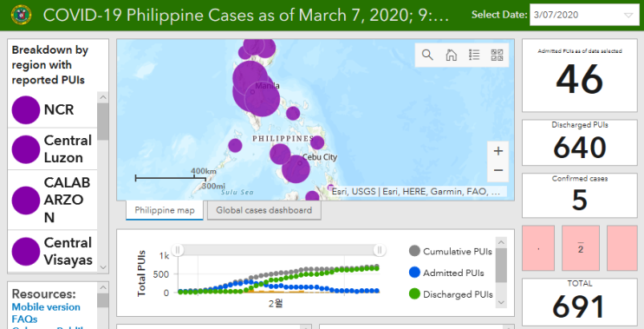This screenshot has height=329, width=644.
Task: Click the chart legend scrollbar up arrow
Action: coord(501,243)
